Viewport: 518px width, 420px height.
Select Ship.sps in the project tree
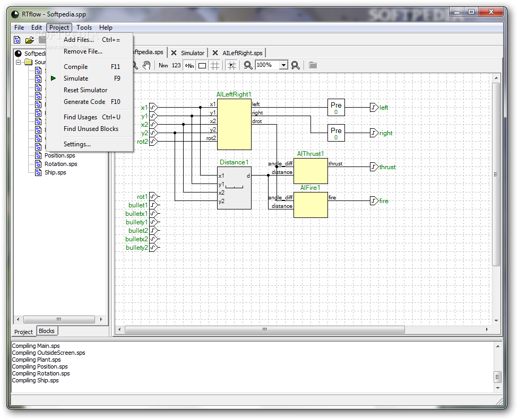click(x=55, y=172)
